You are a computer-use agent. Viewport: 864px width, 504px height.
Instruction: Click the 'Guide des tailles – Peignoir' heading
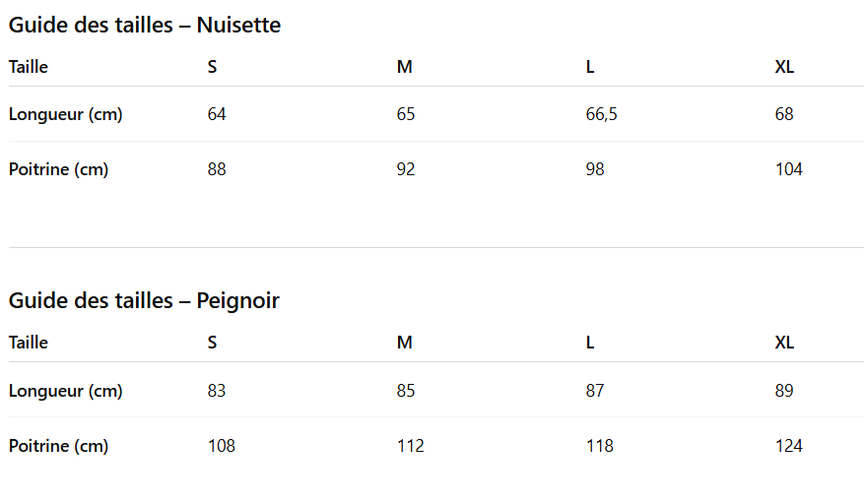[145, 301]
